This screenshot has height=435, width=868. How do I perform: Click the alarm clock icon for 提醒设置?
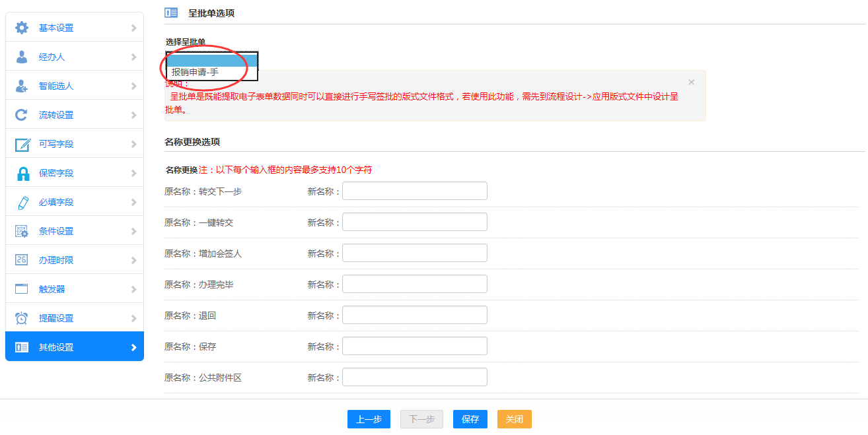(22, 318)
